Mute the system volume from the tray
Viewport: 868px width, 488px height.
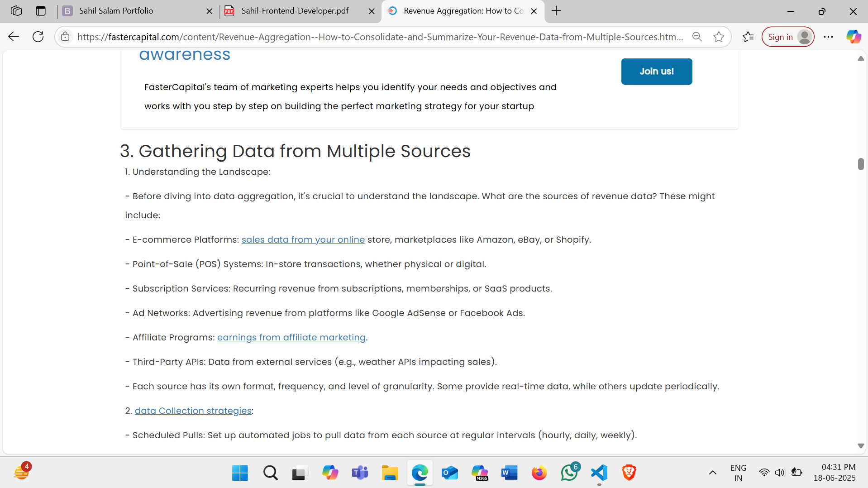tap(780, 472)
